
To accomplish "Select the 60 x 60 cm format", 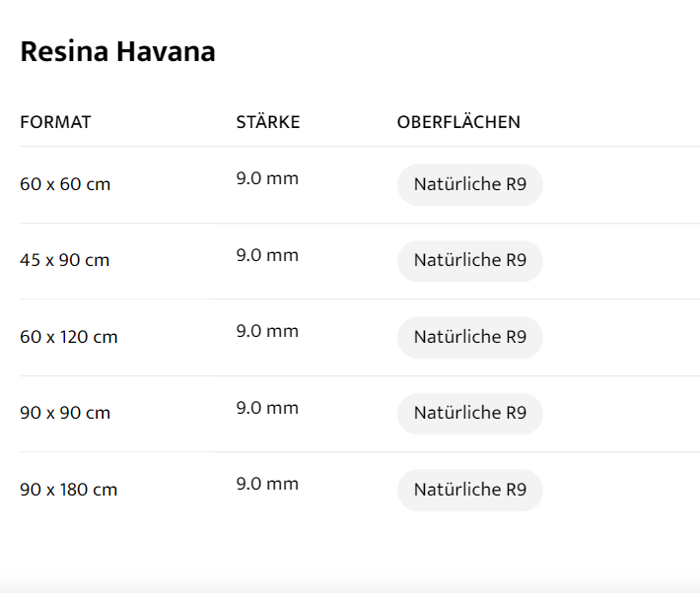I will 65,184.
